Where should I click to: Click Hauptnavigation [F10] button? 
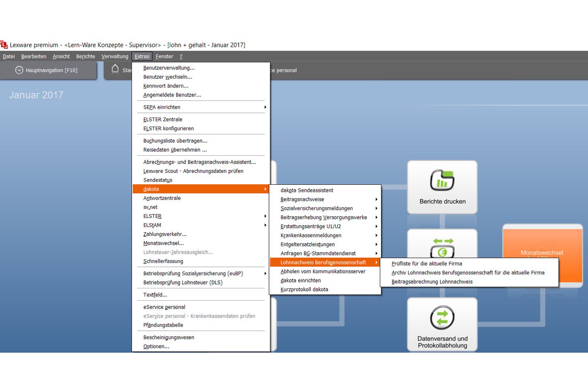48,70
